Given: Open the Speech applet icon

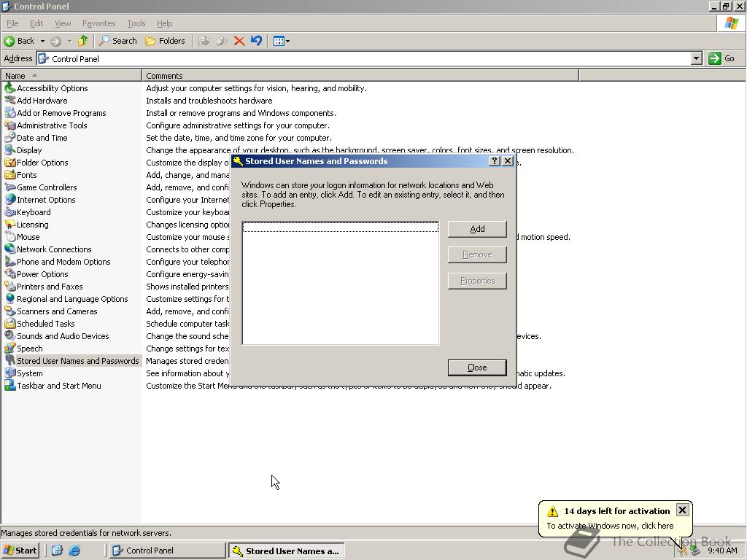Looking at the screenshot, I should [10, 348].
